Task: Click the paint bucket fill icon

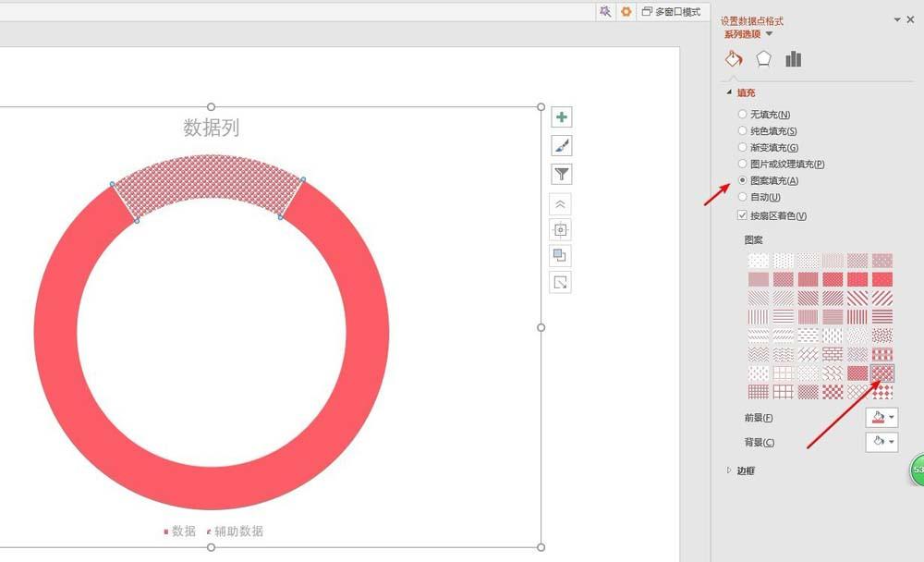Action: click(733, 58)
